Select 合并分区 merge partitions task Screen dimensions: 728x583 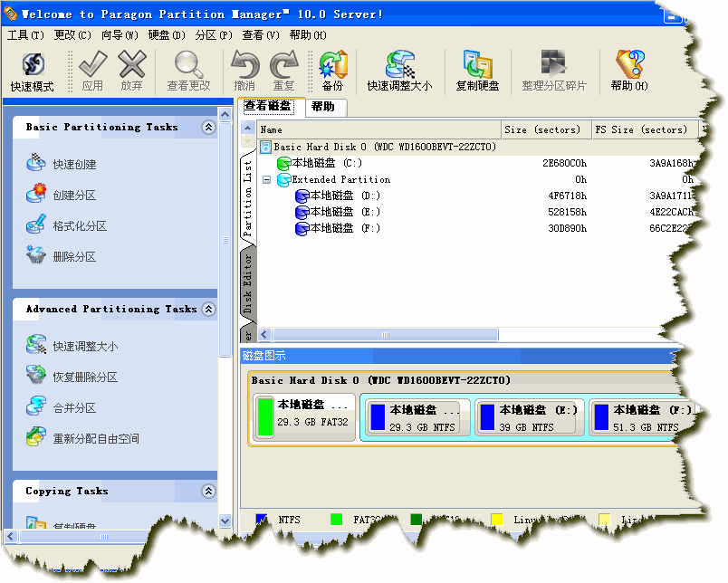pyautogui.click(x=62, y=408)
